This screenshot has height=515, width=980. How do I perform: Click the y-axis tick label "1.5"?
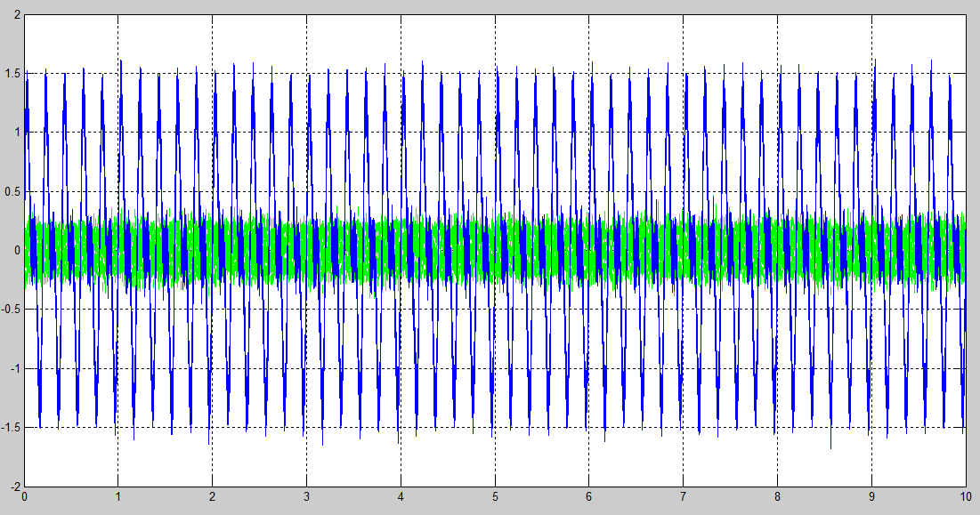(13, 74)
